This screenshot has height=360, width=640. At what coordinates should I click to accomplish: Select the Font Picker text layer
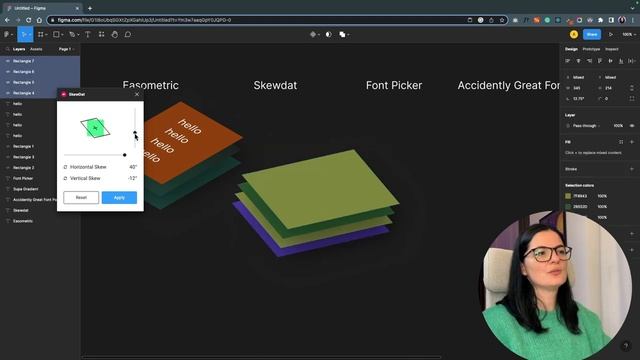(x=29, y=178)
